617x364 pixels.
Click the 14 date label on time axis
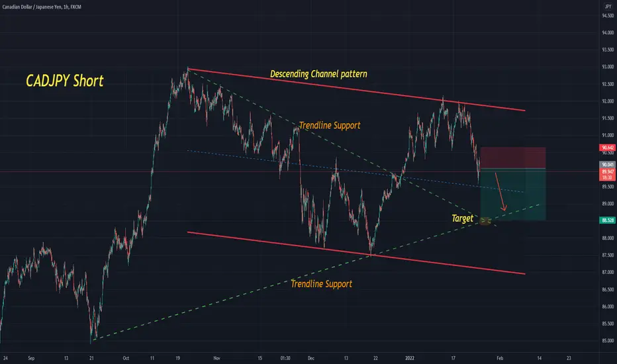(539, 358)
